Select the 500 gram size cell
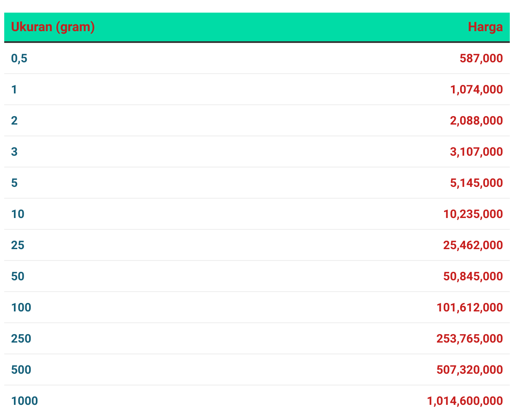 pyautogui.click(x=21, y=369)
